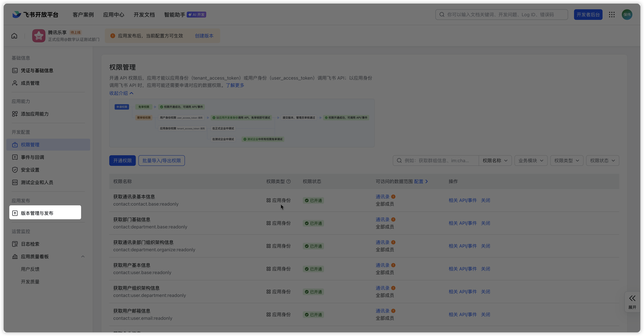
Task: Click the 腾讯乐享 app icon
Action: (x=39, y=36)
